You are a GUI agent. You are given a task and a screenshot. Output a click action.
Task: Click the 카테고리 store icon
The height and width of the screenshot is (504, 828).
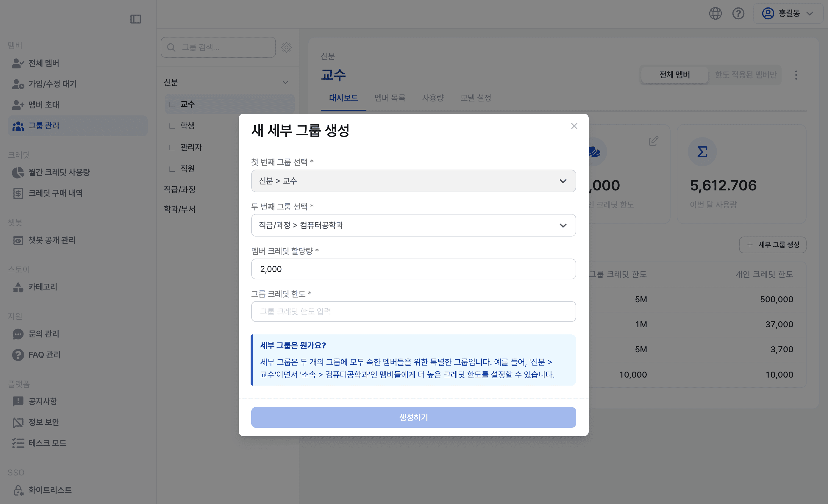(18, 287)
